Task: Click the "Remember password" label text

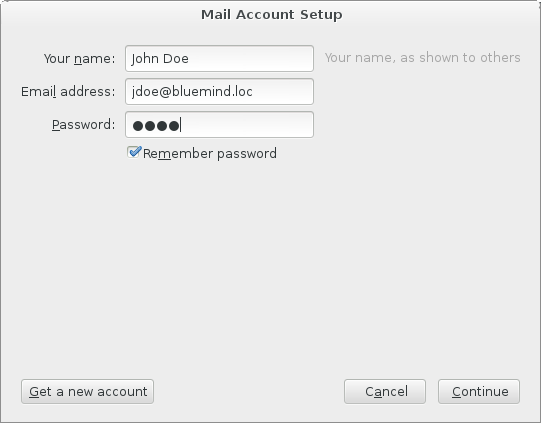Action: [x=210, y=154]
